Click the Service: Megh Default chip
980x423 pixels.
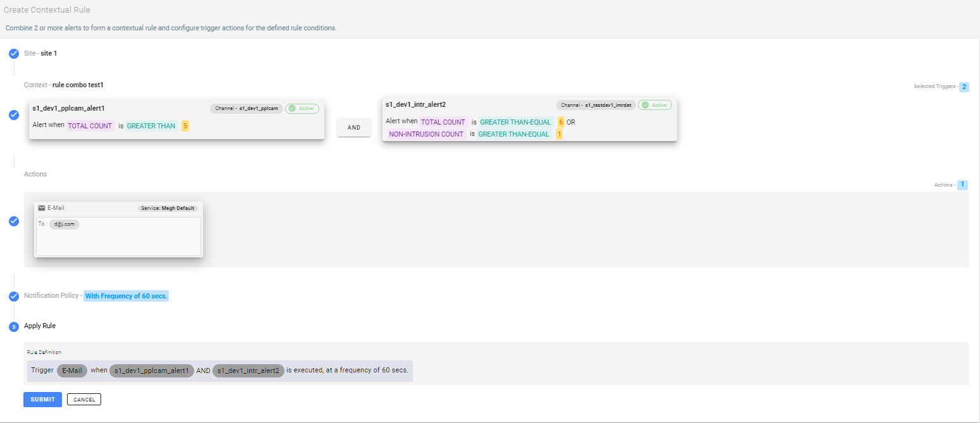[x=168, y=208]
